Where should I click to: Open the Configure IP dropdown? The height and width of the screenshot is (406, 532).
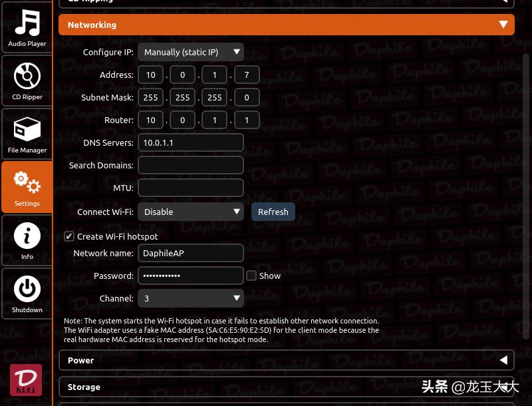tap(191, 52)
